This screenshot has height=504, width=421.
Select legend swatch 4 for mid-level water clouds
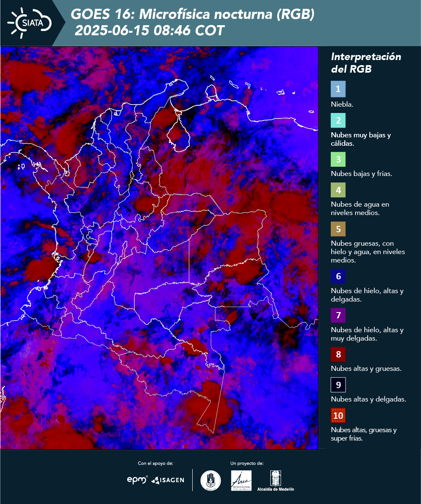coord(338,191)
